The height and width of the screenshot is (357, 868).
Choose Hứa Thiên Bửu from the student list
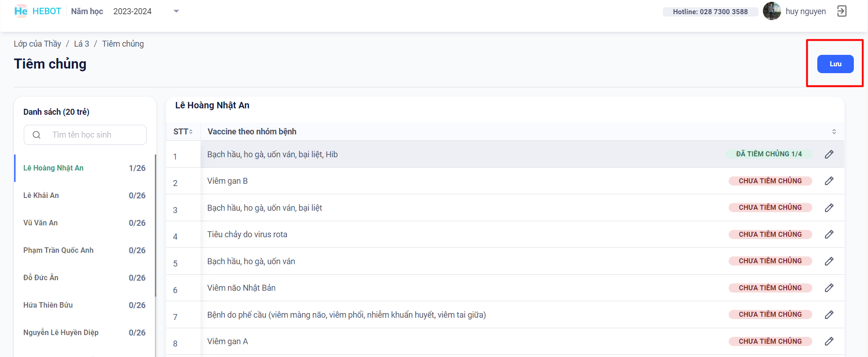48,305
